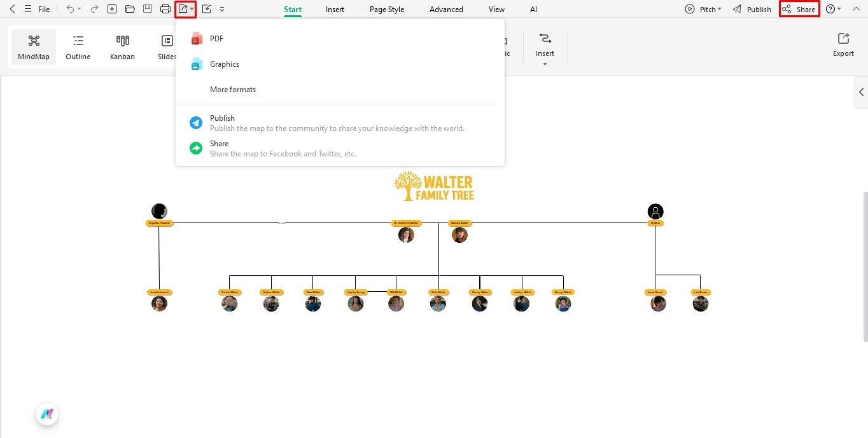Viewport: 868px width, 438px height.
Task: Open a file with the folder icon
Action: 129,9
